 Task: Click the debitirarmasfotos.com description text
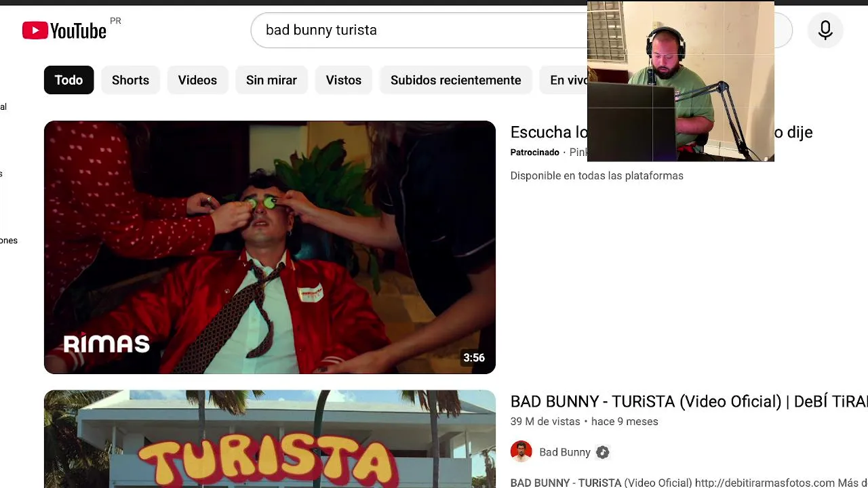click(765, 483)
